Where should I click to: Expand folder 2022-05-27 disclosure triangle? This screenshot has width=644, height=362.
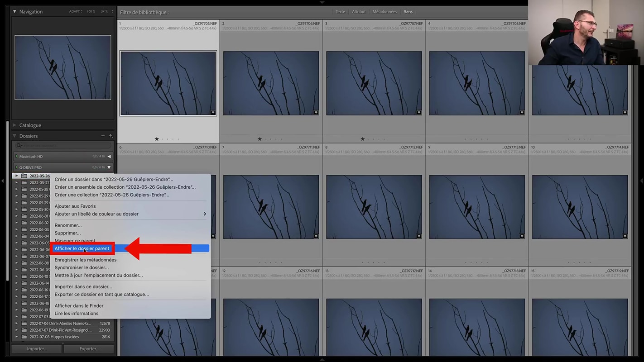click(17, 183)
